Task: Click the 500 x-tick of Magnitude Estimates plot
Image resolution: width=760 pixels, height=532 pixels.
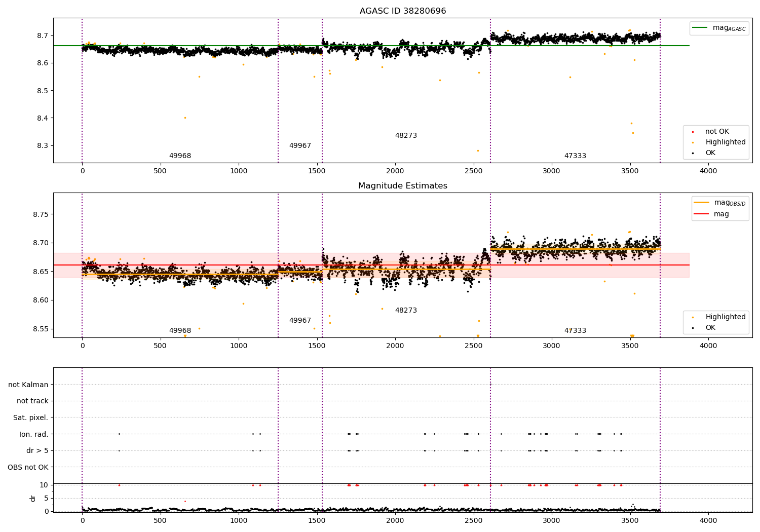Action: tap(161, 346)
